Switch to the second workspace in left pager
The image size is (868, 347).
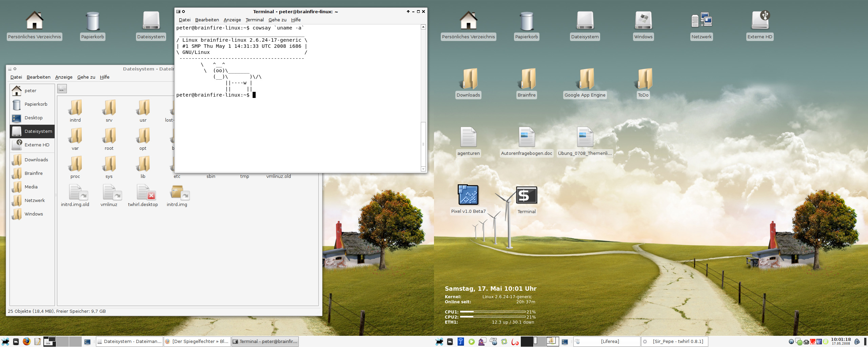[62, 341]
